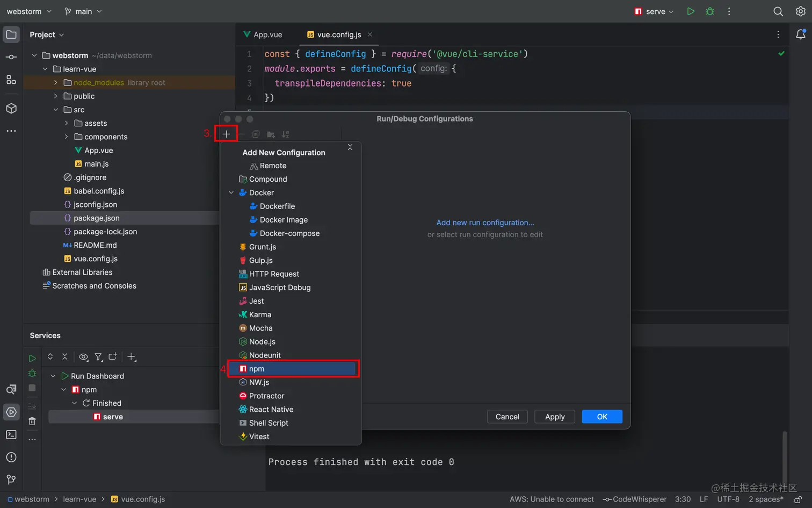Switch to the vue.config.js editor tab
The height and width of the screenshot is (508, 812).
click(339, 34)
